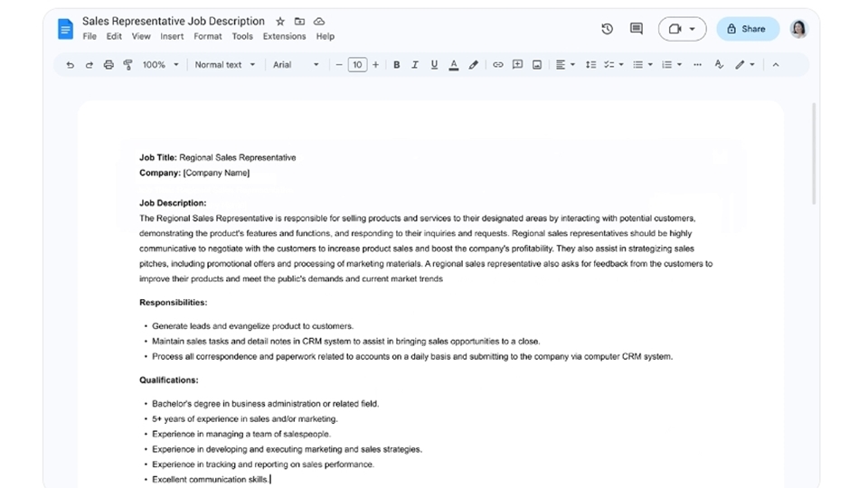
Task: Open version history clock icon
Action: pyautogui.click(x=607, y=29)
